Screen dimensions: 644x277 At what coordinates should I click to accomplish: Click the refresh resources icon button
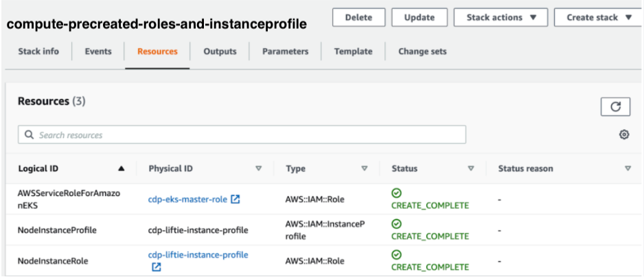[615, 106]
